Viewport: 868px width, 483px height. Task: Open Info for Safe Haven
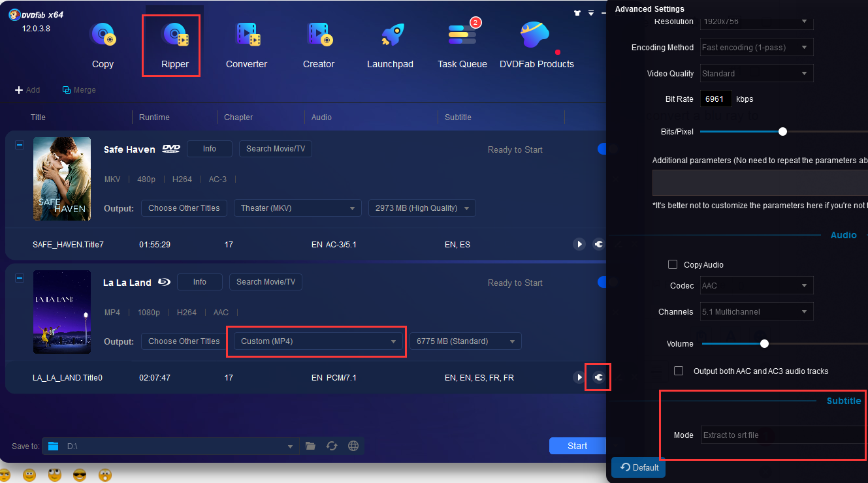pyautogui.click(x=210, y=149)
